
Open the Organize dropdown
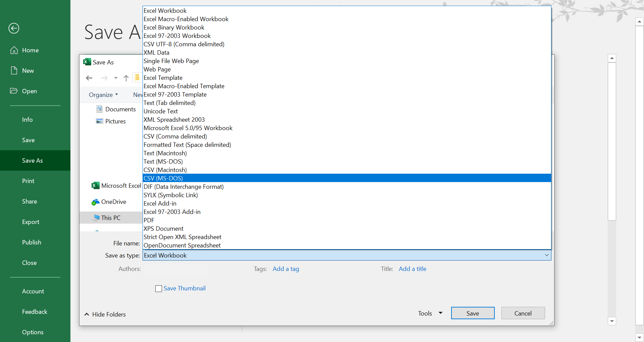(103, 95)
